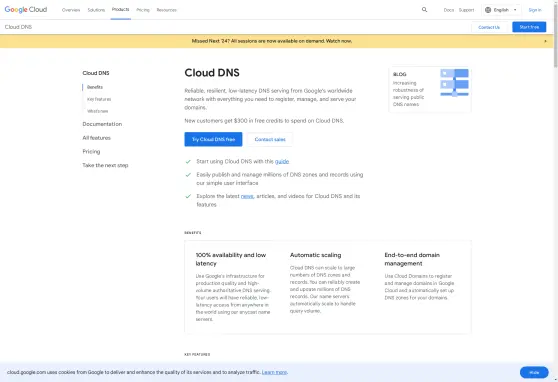Go to Take the next step section
558x382 pixels.
click(x=105, y=165)
